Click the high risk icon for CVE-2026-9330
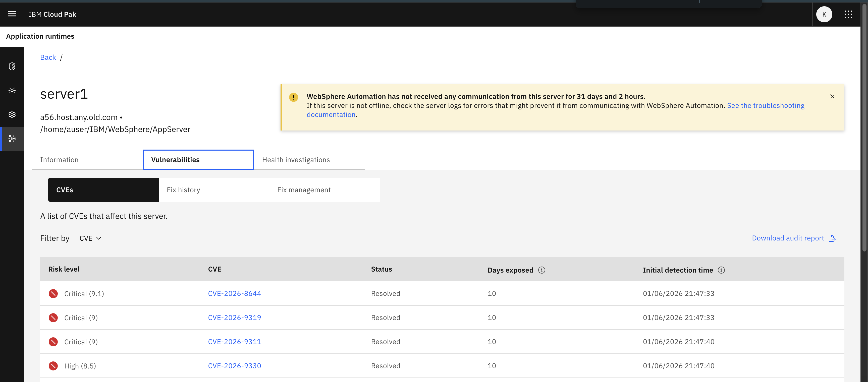 click(x=53, y=366)
